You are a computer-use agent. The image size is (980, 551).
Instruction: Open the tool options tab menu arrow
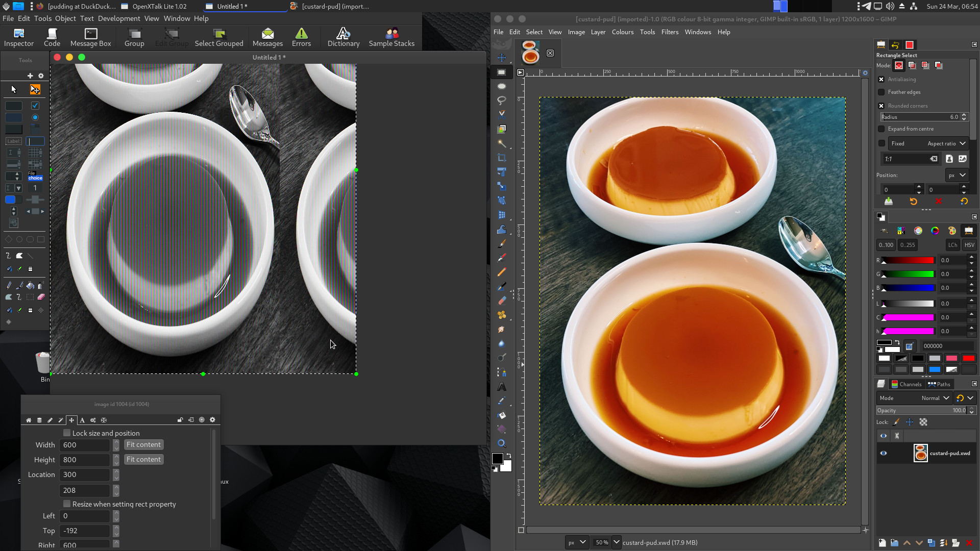tap(974, 45)
